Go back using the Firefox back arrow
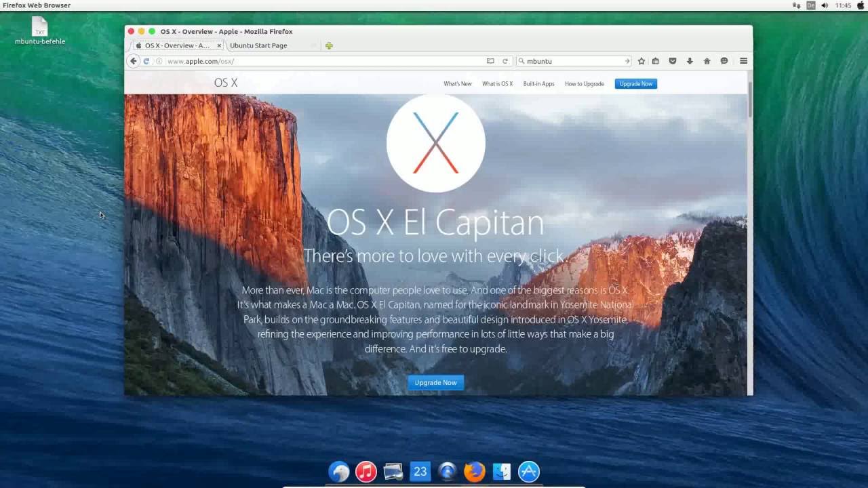868x488 pixels. pyautogui.click(x=134, y=61)
